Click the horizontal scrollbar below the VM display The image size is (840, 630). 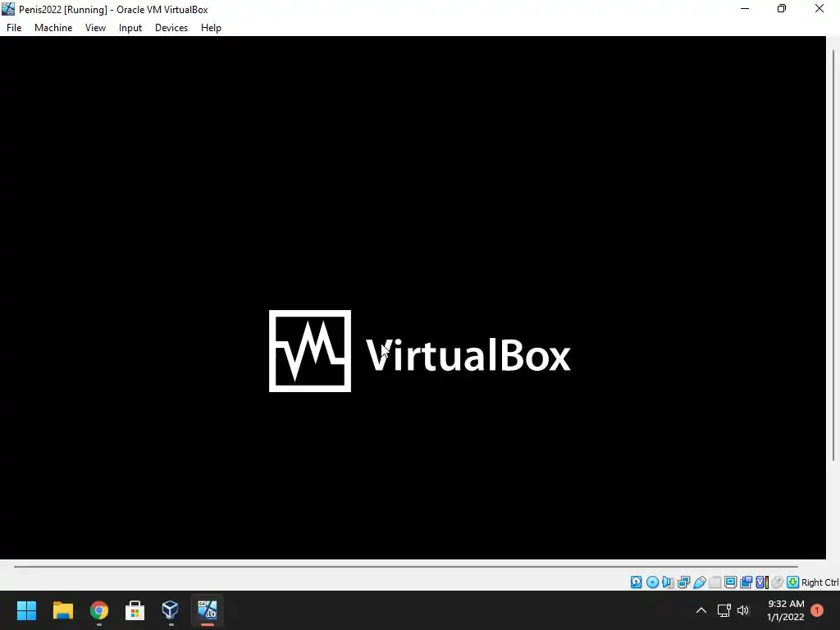[x=405, y=566]
